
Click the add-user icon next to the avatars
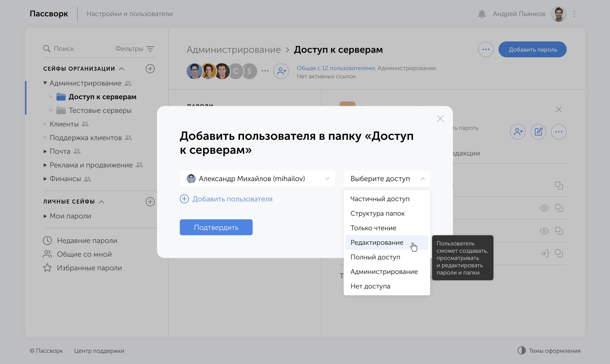pyautogui.click(x=281, y=71)
